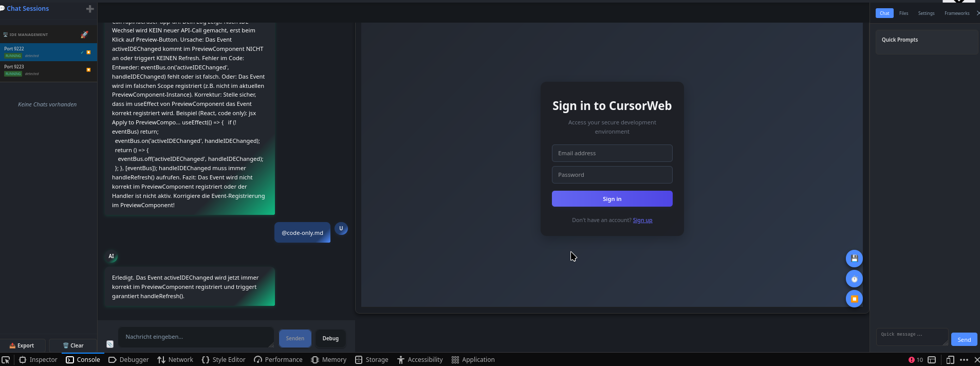Toggle responsive design mode icon
Screen dimensions: 980x366
coord(950,360)
